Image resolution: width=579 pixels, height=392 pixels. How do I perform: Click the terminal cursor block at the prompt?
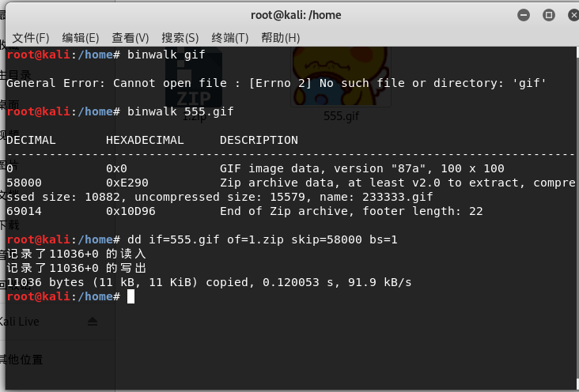point(131,296)
